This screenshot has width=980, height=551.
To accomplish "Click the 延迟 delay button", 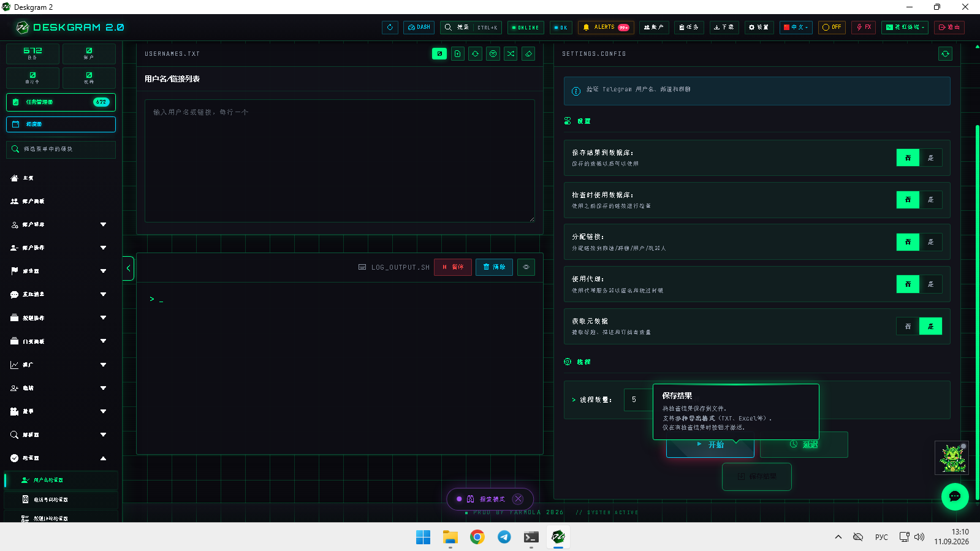I will [x=804, y=445].
